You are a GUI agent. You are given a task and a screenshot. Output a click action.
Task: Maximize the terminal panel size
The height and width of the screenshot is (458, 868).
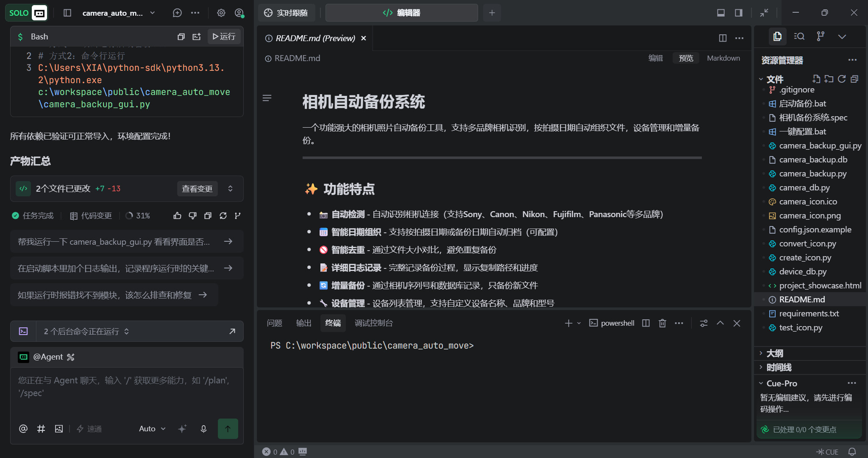pyautogui.click(x=720, y=323)
